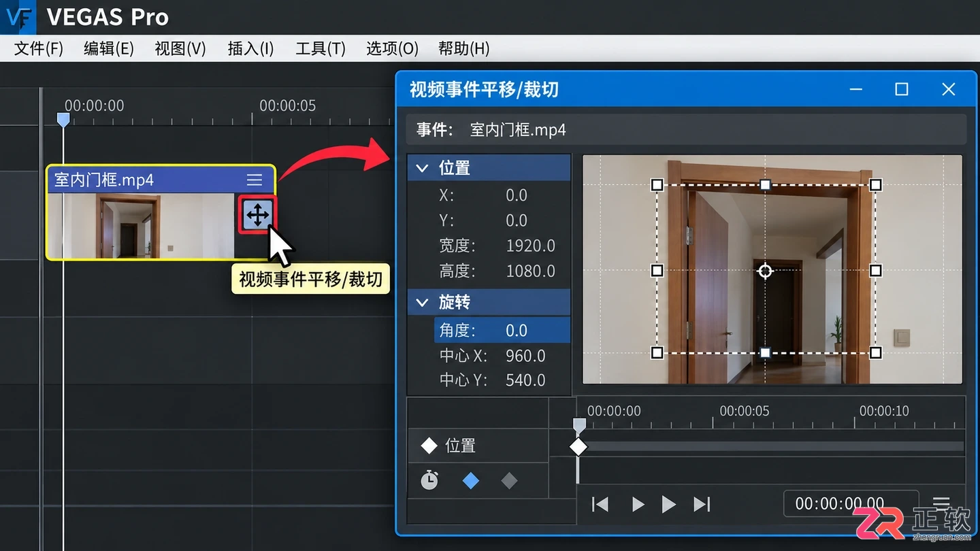Click the 中心 X value 960.0
980x551 pixels.
click(x=525, y=356)
